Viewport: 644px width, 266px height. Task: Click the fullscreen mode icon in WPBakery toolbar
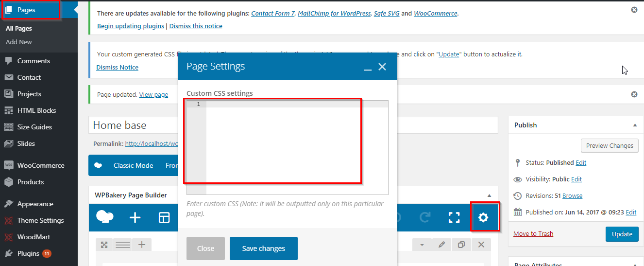pyautogui.click(x=454, y=217)
